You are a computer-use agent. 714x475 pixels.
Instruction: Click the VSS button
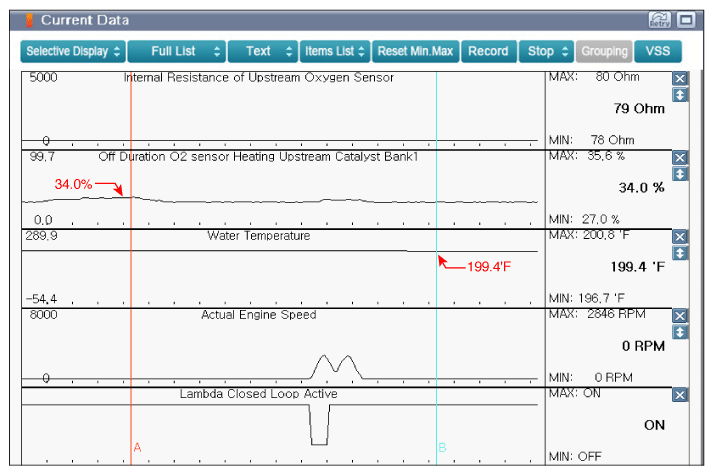pyautogui.click(x=658, y=51)
